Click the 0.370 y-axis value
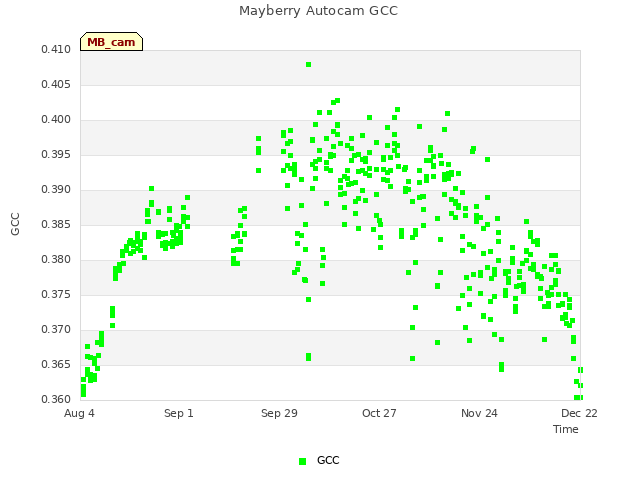Screen dimensions: 640x480 click(x=56, y=329)
